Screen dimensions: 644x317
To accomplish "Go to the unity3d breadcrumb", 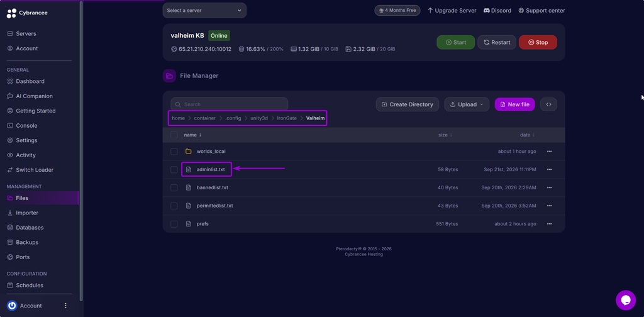I will pyautogui.click(x=258, y=118).
